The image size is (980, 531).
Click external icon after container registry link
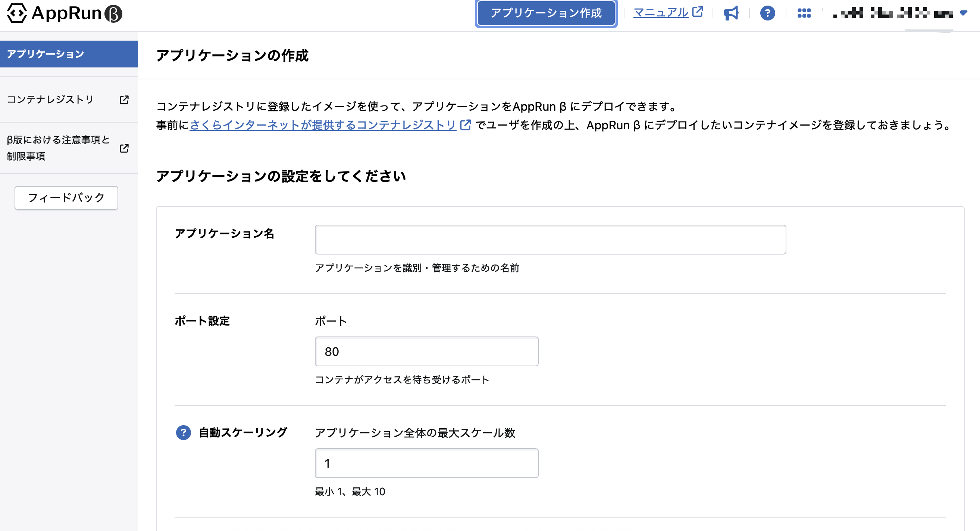(x=465, y=125)
